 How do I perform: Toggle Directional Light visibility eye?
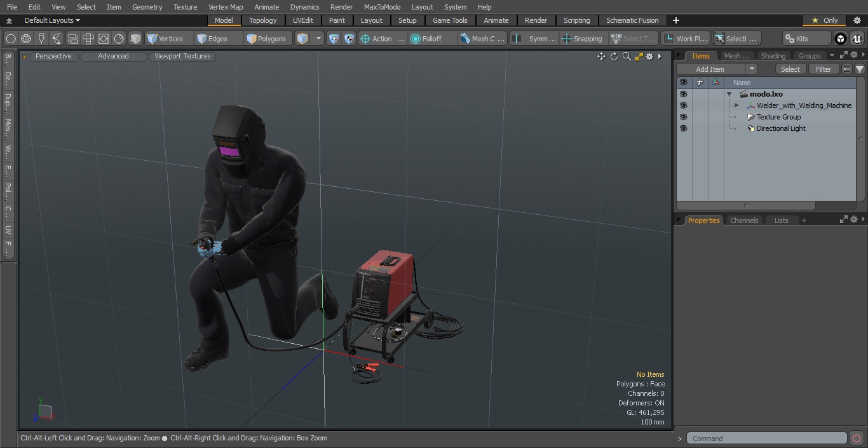tap(683, 128)
